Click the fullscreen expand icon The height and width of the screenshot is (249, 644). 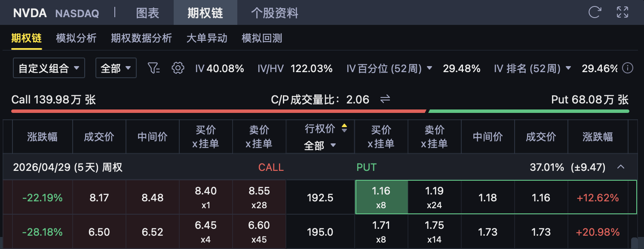pyautogui.click(x=623, y=12)
